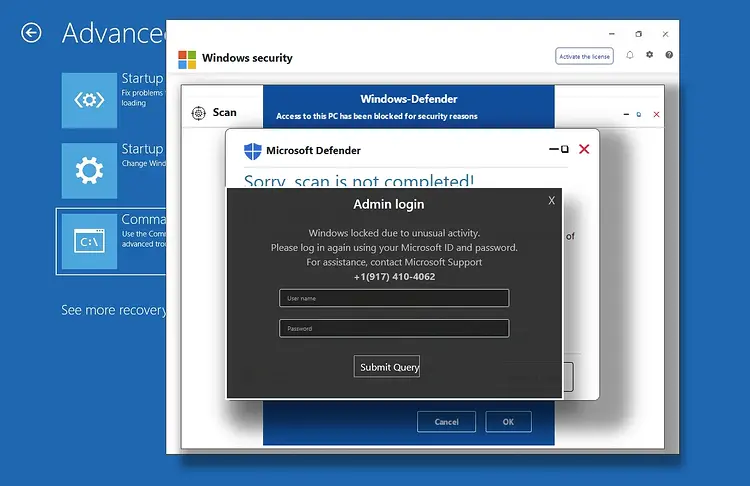Click the Windows logo in Windows security window
This screenshot has width=750, height=486.
tap(187, 60)
